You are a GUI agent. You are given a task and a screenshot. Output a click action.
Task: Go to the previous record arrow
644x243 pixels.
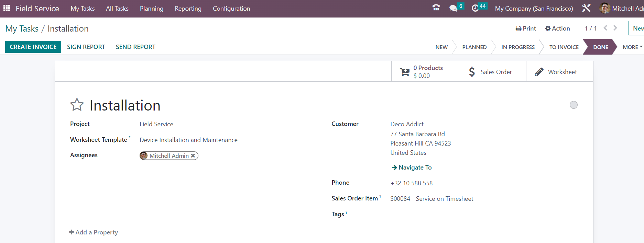point(605,28)
